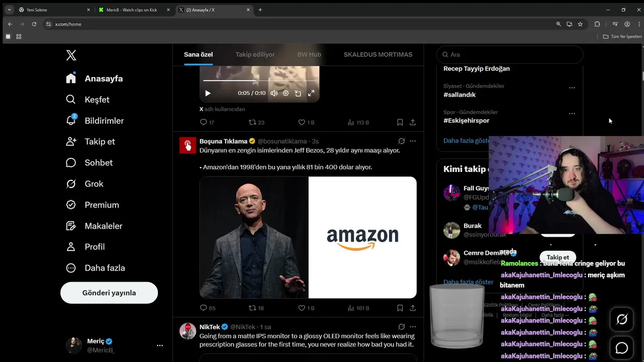The width and height of the screenshot is (644, 362).
Task: Open Grok from sidebar
Action: point(85,184)
